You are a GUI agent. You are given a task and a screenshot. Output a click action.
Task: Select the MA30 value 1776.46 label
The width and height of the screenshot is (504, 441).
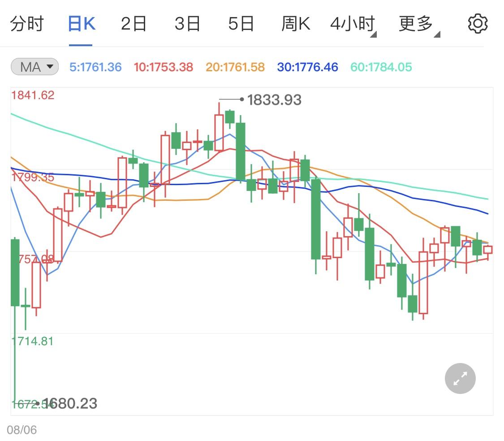coord(308,67)
